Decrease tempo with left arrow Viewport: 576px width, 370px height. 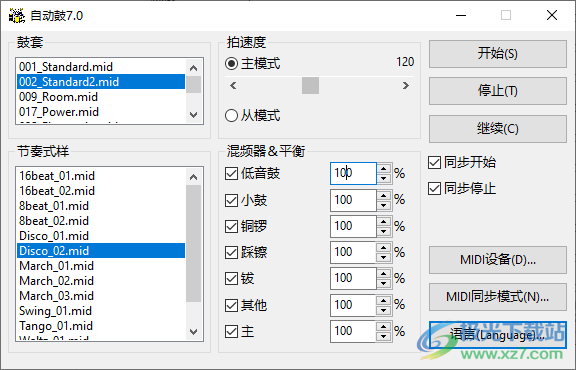tap(233, 86)
